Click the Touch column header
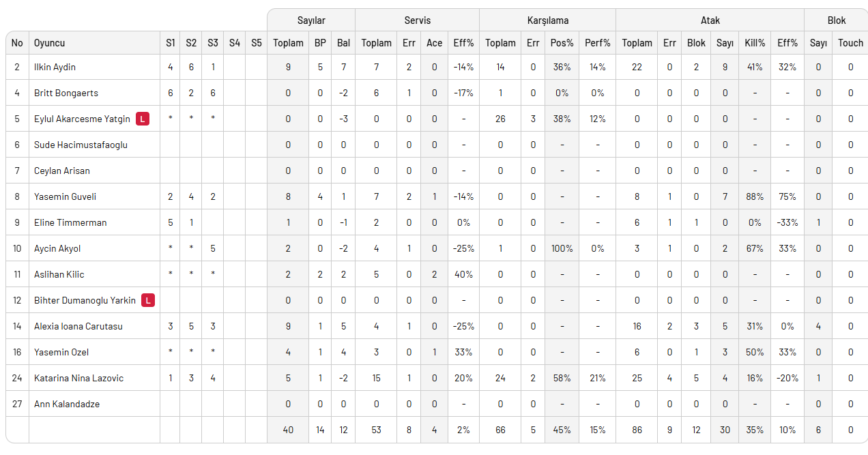 point(850,43)
